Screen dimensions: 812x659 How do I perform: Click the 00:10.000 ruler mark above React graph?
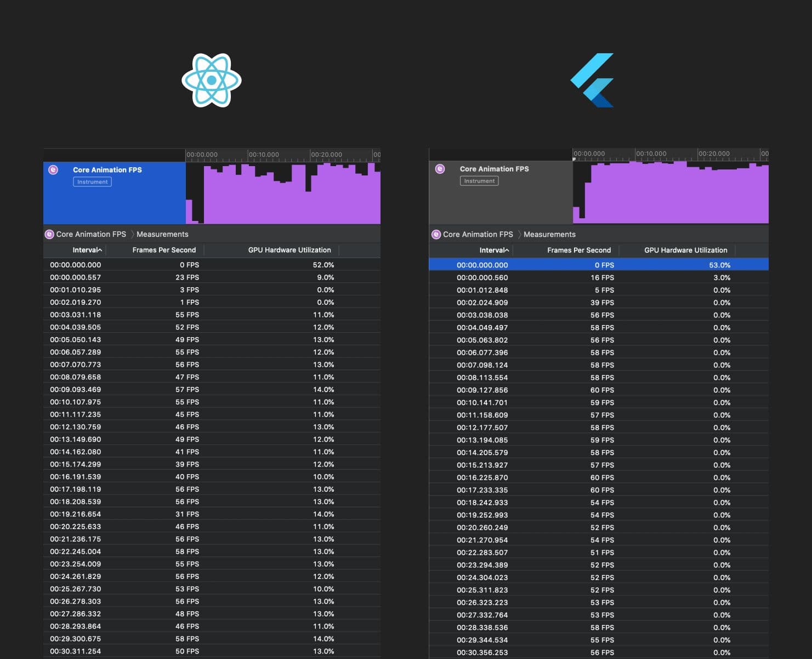(x=264, y=155)
